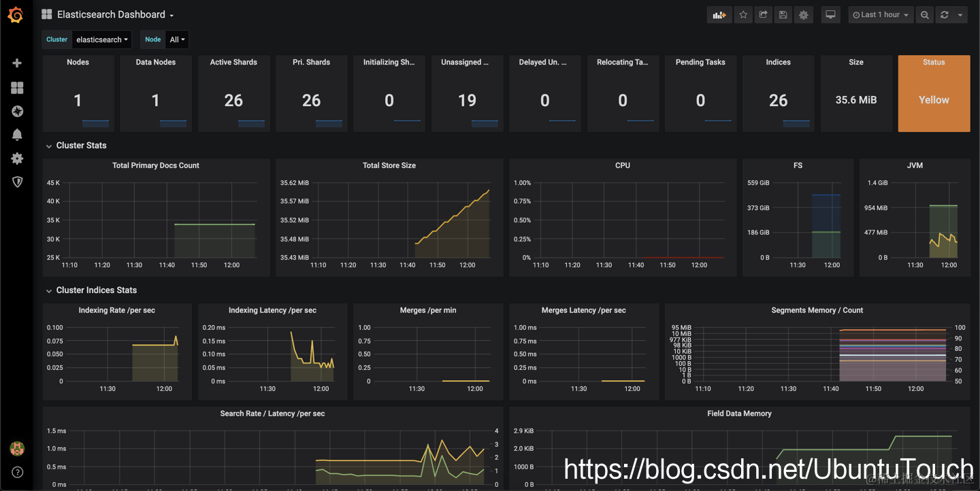Click the Merges /per min title

tap(428, 310)
